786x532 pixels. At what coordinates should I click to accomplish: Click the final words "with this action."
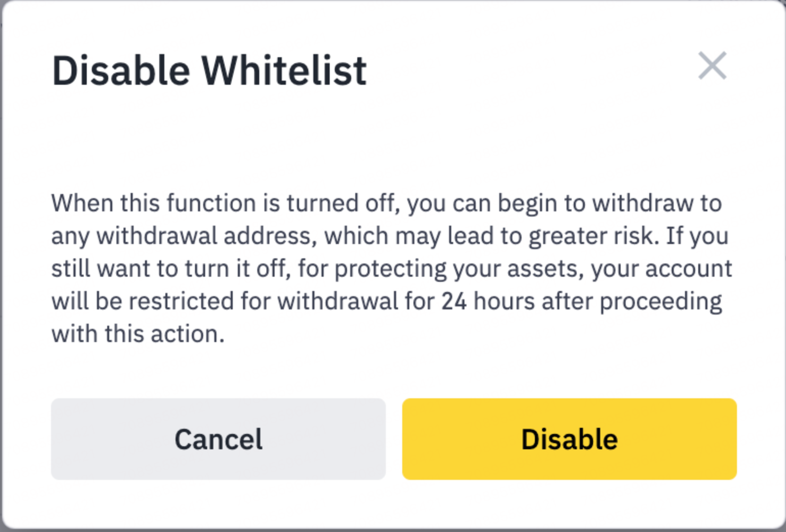click(x=138, y=334)
